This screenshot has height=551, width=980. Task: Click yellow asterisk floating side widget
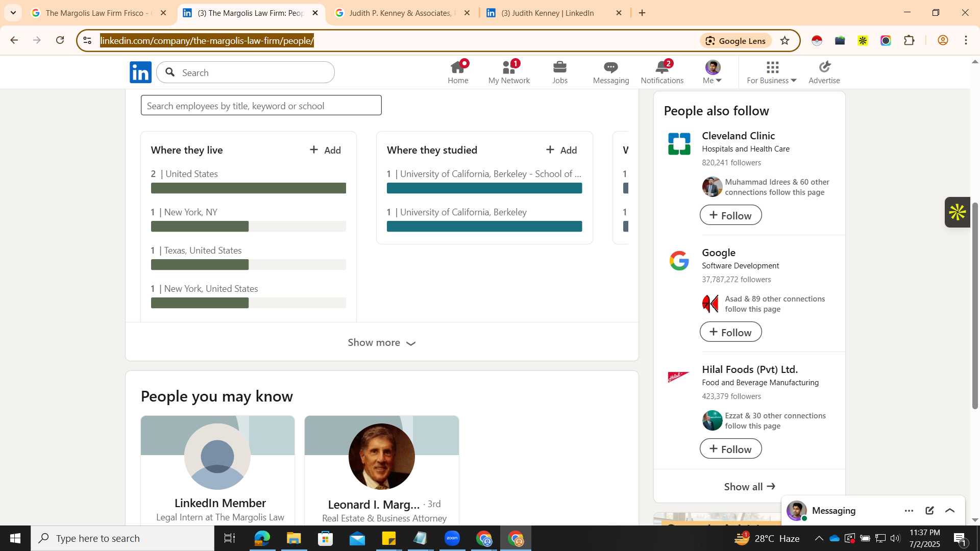[957, 212]
